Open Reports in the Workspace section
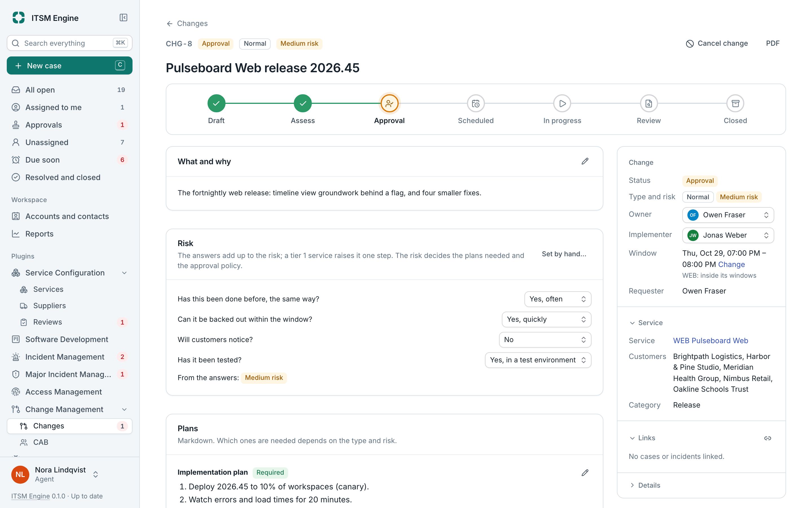This screenshot has width=812, height=508. click(69, 234)
